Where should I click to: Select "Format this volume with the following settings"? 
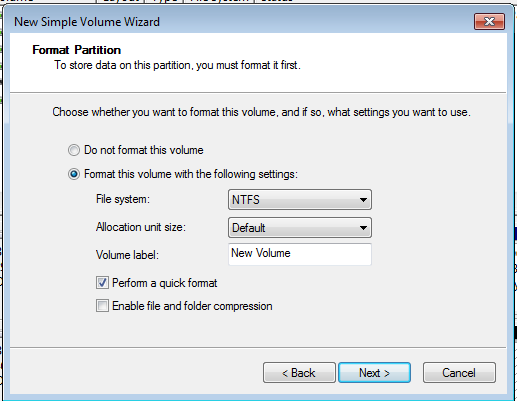click(x=74, y=174)
